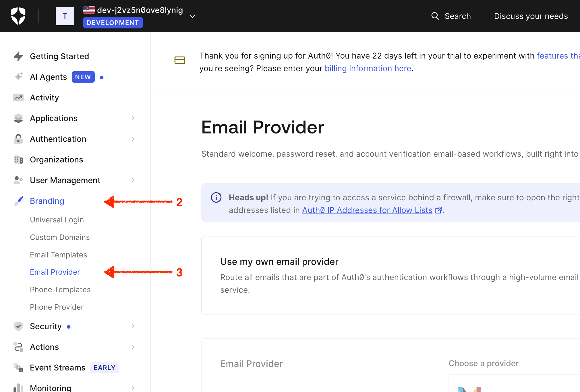Click the Security shield icon
Screen dimensions: 580x392
18,326
